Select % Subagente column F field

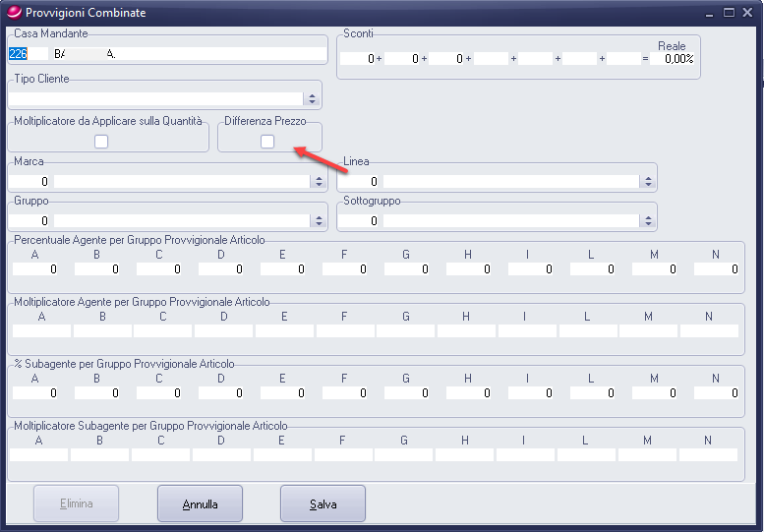click(x=344, y=392)
